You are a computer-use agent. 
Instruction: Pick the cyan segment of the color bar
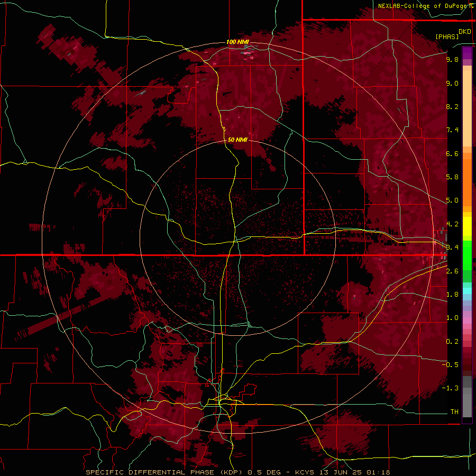click(x=467, y=291)
